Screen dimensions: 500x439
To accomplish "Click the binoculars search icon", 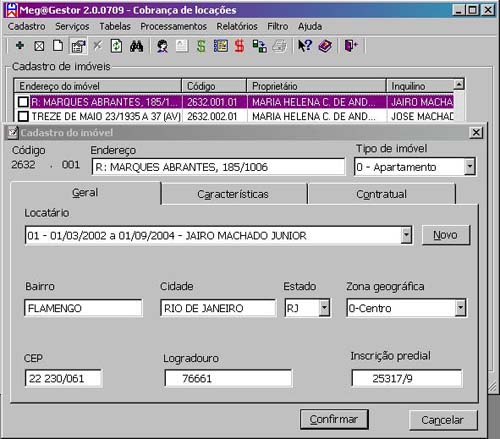I will point(136,46).
